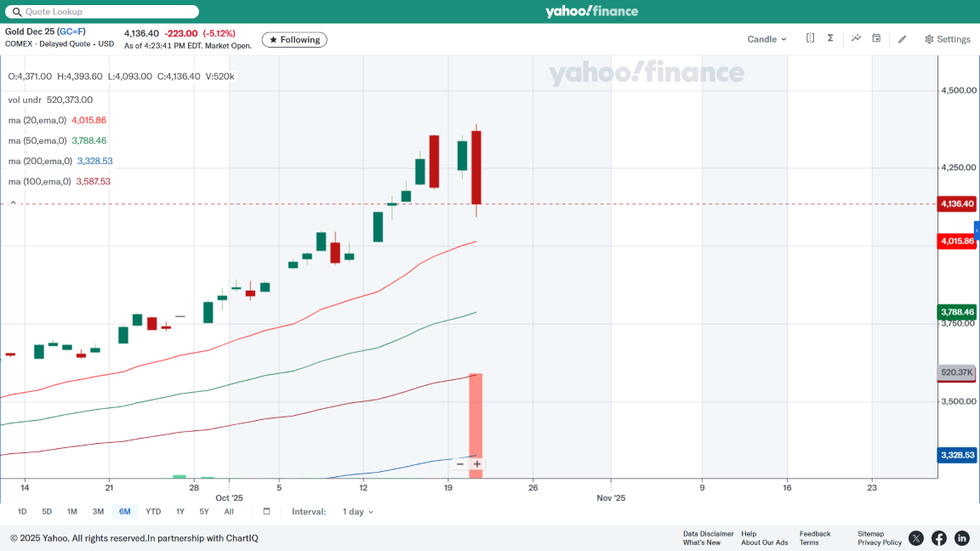This screenshot has width=980, height=551.
Task: Click the GC=F ticker symbol link
Action: pyautogui.click(x=71, y=31)
